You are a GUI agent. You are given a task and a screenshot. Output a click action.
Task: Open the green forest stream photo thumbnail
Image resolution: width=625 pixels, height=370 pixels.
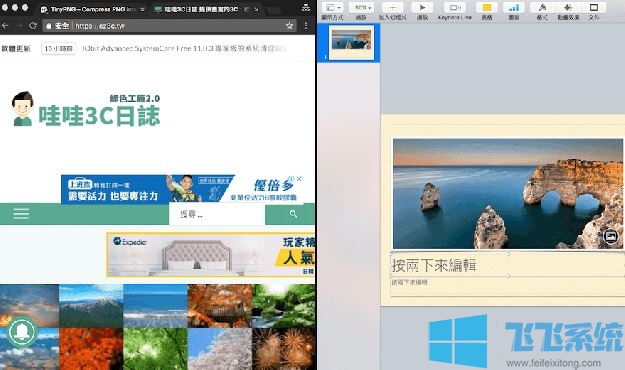pyautogui.click(x=283, y=306)
